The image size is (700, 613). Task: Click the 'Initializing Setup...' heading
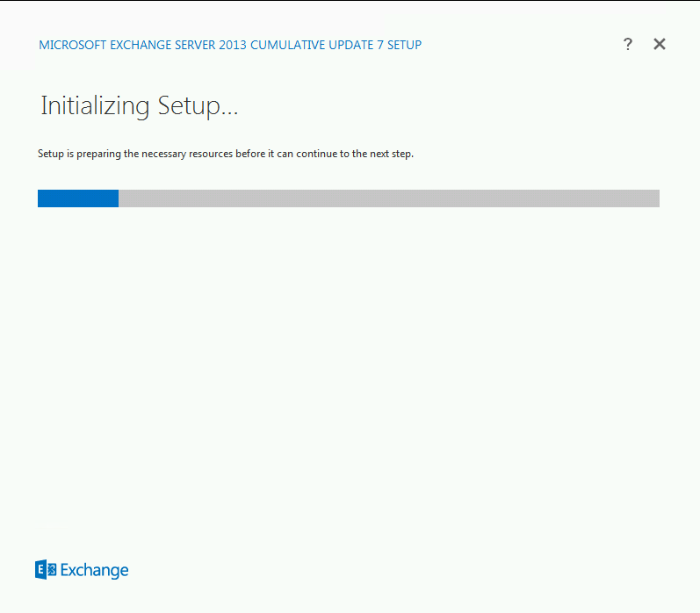click(x=140, y=106)
